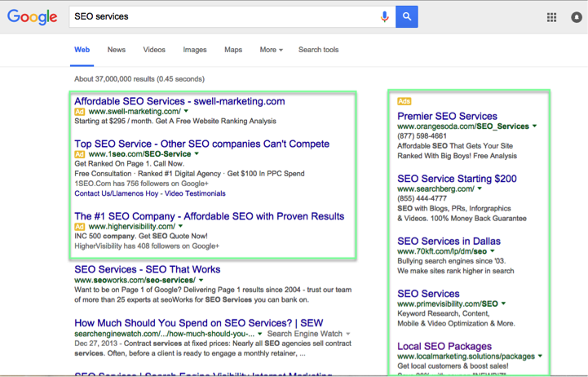Open the Google apps grid

pyautogui.click(x=551, y=17)
